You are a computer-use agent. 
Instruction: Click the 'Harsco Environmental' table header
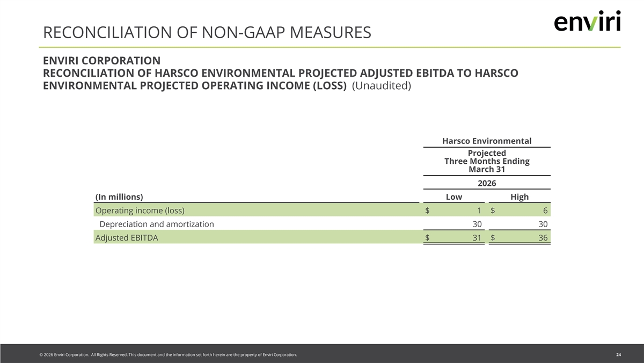pyautogui.click(x=487, y=141)
